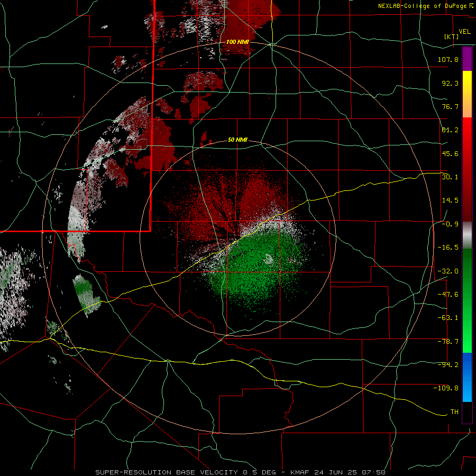Click the yellow-orange segment of the color bar
Image resolution: width=476 pixels, height=476 pixels.
coord(467,94)
